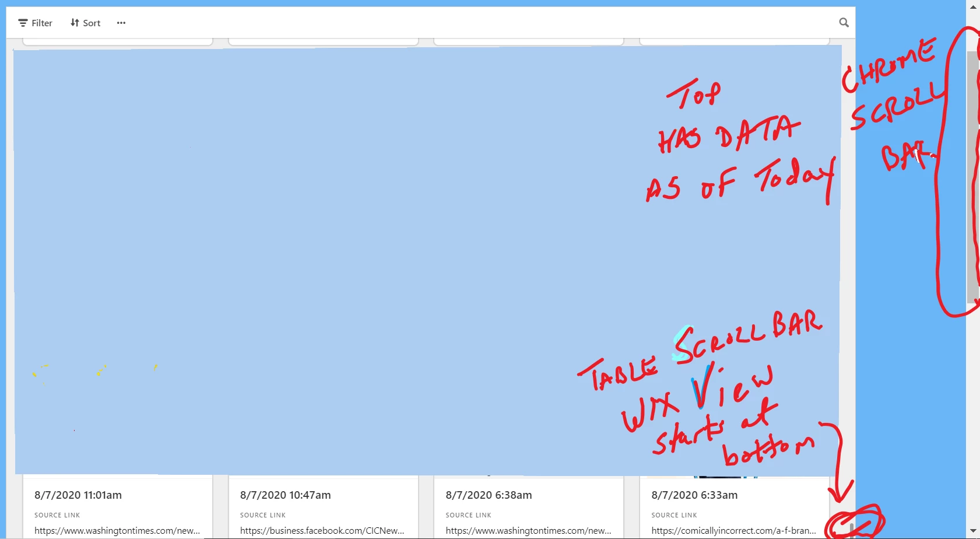Viewport: 980px width, 539px height.
Task: Open the comicallyincorrect.com link
Action: [x=734, y=530]
